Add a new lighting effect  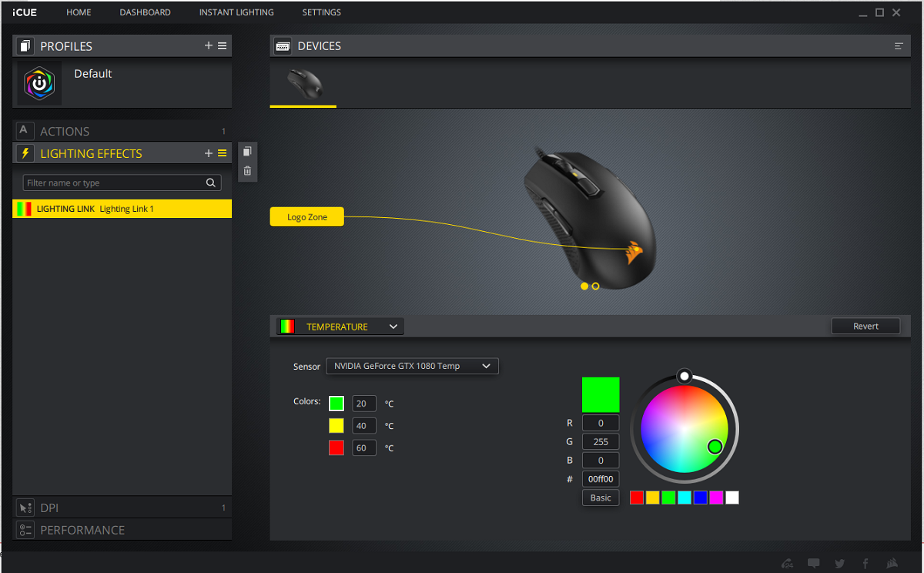click(209, 153)
